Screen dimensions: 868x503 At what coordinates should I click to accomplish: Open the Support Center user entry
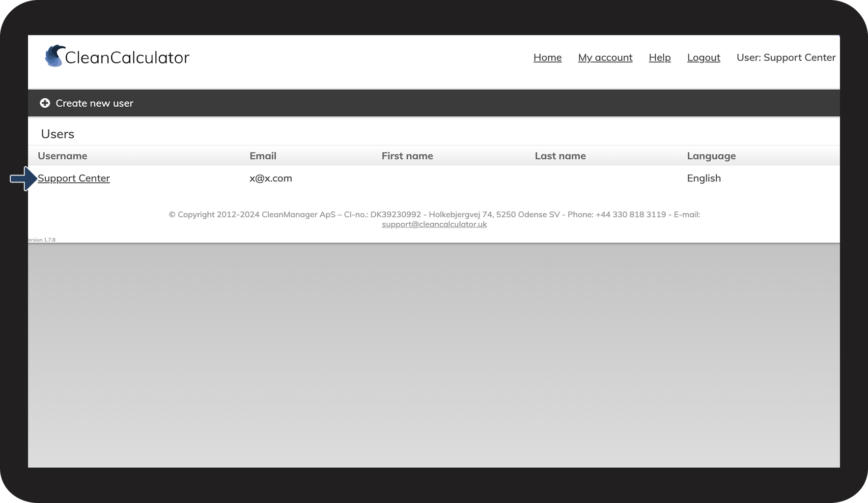(x=74, y=178)
